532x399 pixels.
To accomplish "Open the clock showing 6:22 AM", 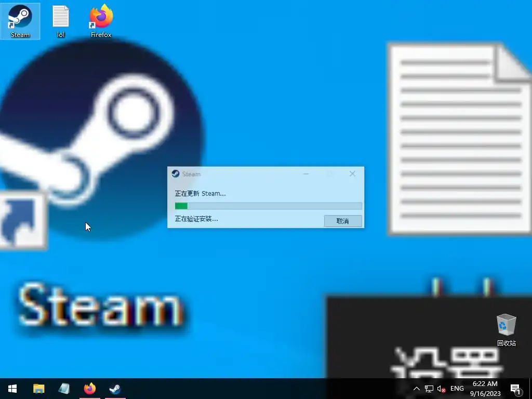I will 485,389.
